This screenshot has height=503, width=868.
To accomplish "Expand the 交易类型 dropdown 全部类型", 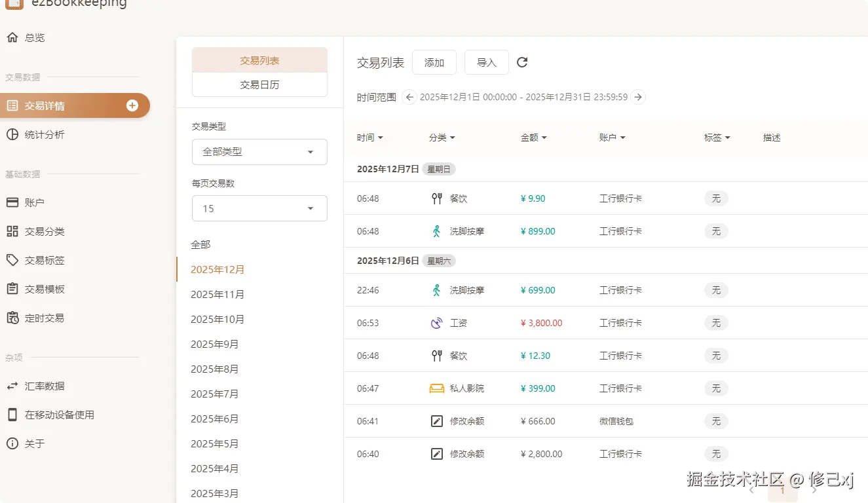I will [259, 152].
